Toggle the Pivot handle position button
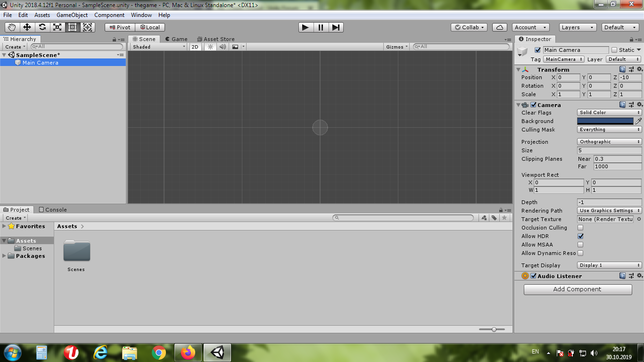Viewport: 644px width, 362px height. (120, 27)
